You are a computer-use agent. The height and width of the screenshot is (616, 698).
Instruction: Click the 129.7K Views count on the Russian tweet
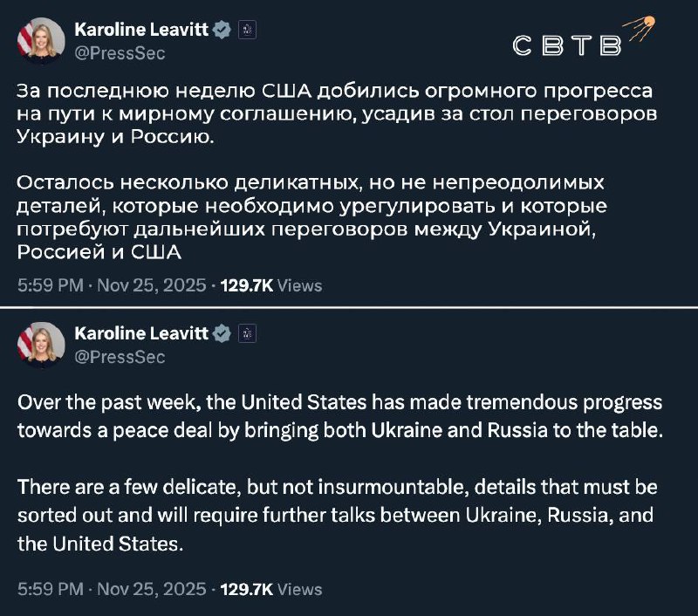(271, 285)
